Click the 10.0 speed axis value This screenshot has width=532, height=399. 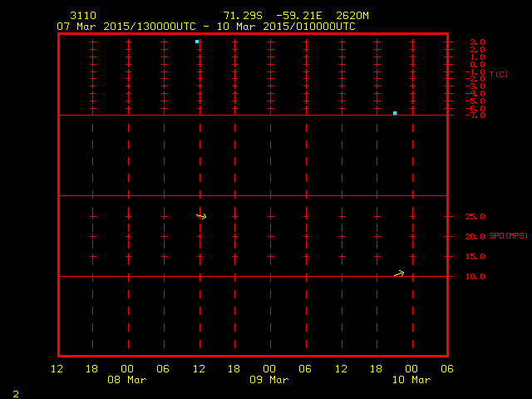[x=475, y=277]
